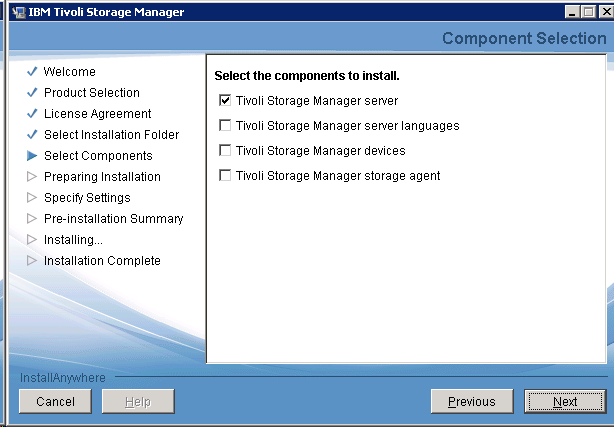
Task: Go back with the Previous button
Action: coord(471,402)
